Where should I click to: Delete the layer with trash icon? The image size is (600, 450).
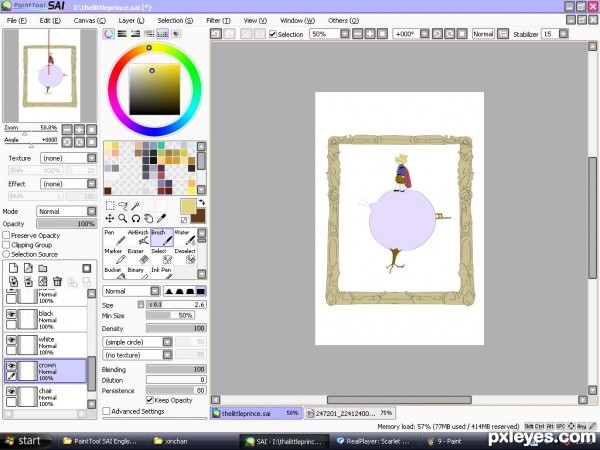pyautogui.click(x=57, y=282)
